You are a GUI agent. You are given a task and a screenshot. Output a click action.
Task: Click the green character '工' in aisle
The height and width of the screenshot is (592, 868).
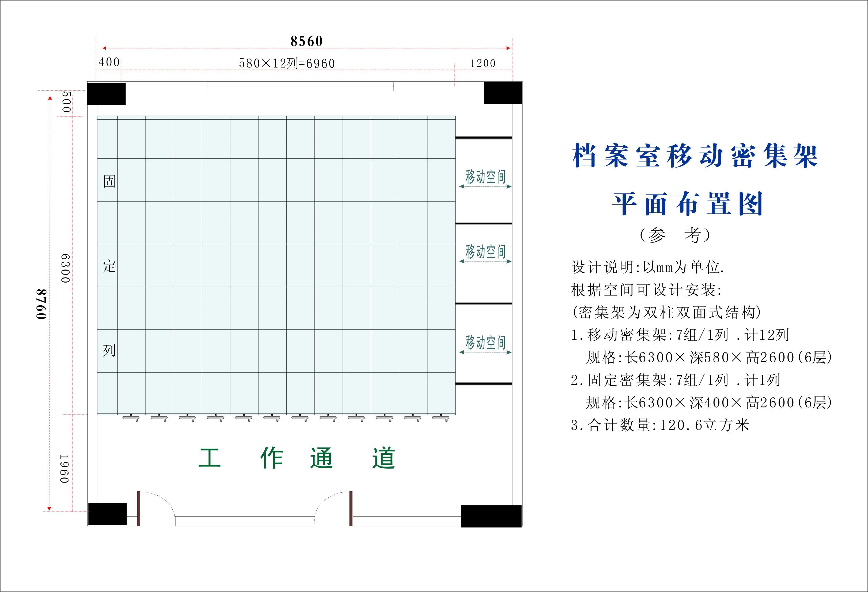[x=210, y=458]
